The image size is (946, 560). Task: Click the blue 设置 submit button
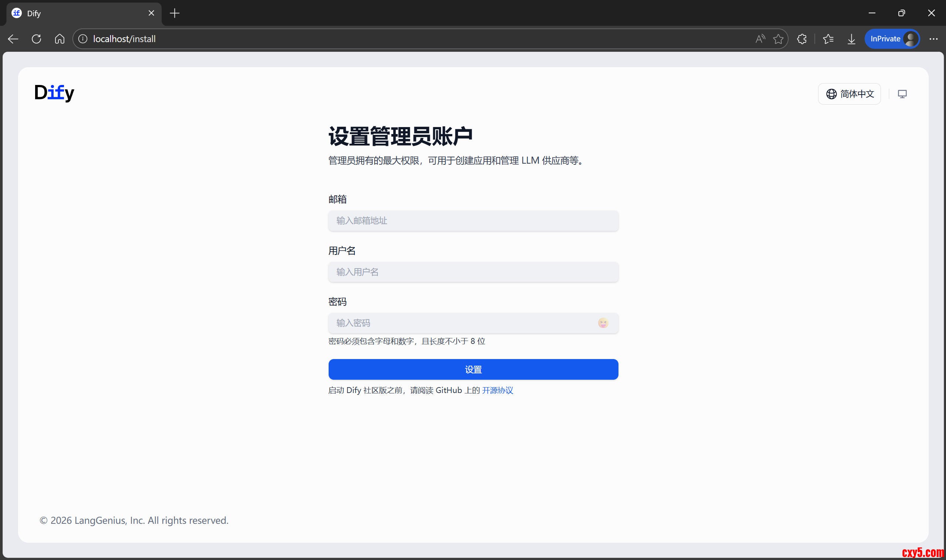click(473, 369)
